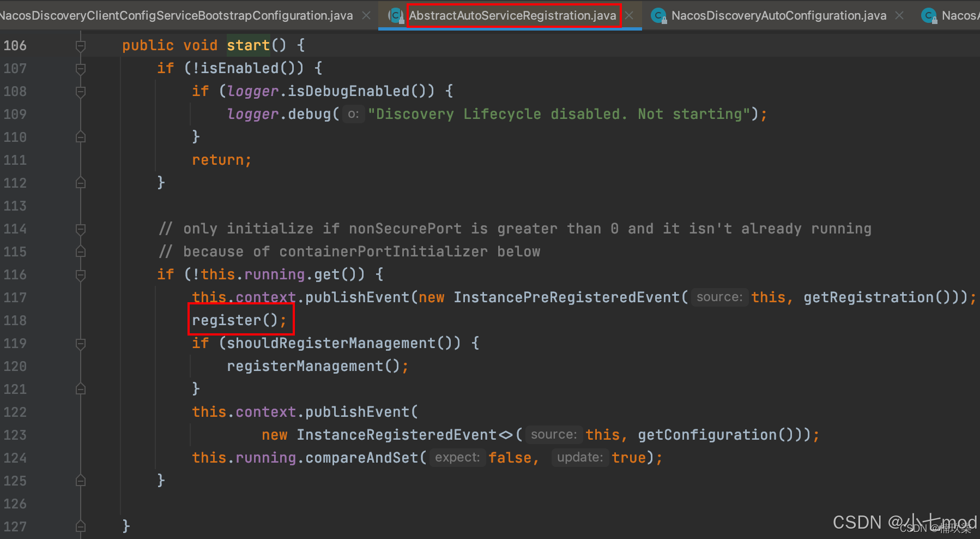The image size is (980, 539).
Task: Close the NacosDiscoveryAutoConfiguration.java tab
Action: pyautogui.click(x=899, y=15)
